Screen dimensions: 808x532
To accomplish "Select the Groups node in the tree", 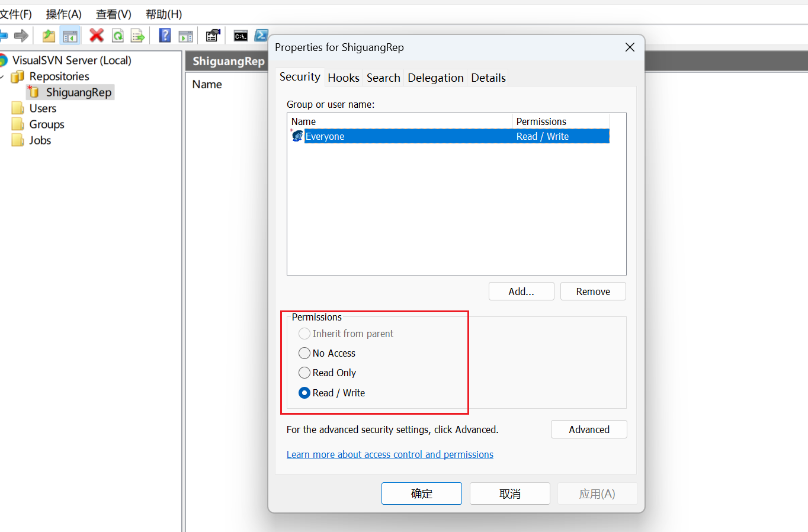I will (x=47, y=124).
